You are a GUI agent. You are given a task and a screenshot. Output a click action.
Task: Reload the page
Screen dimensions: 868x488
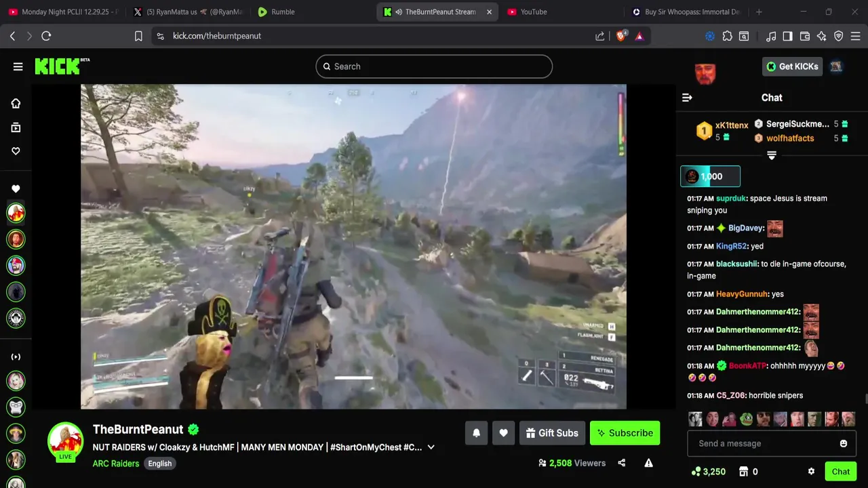46,36
